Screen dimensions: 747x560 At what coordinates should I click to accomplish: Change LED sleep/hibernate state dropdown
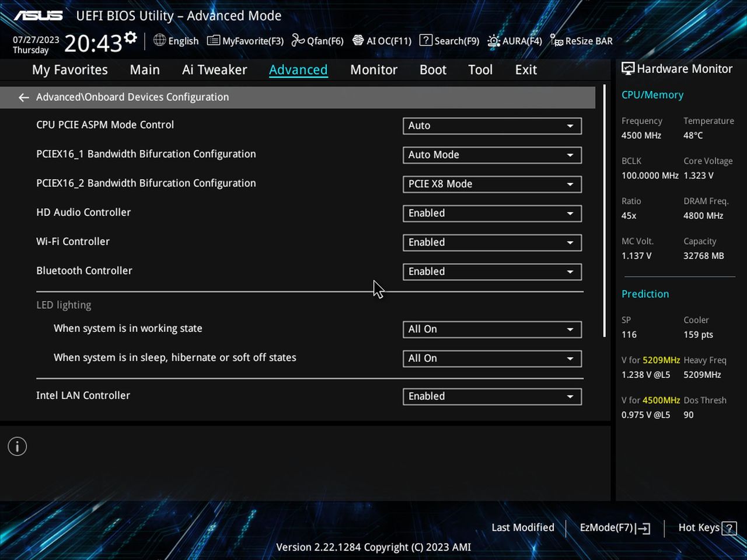pyautogui.click(x=492, y=359)
